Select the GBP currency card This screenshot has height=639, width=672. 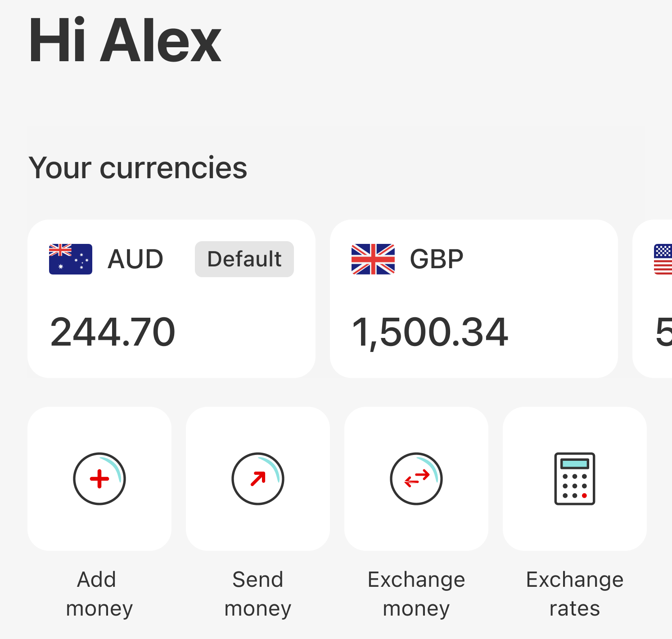pos(474,299)
